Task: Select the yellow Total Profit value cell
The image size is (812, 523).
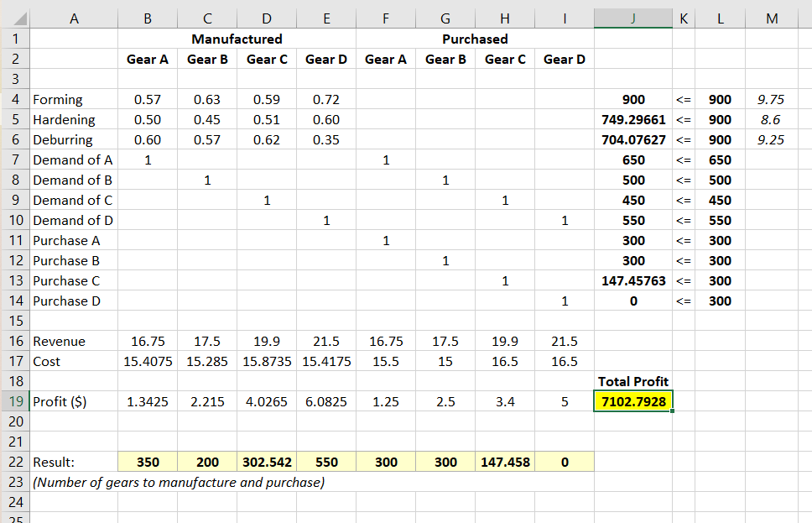Action: tap(633, 401)
